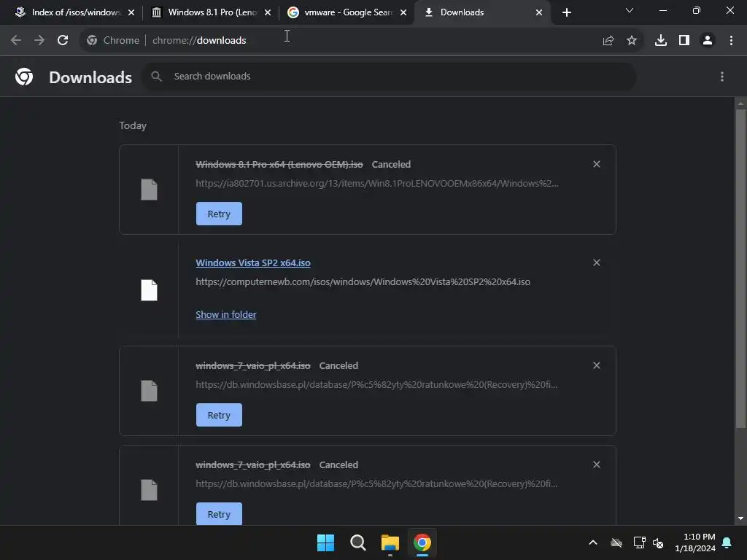The height and width of the screenshot is (560, 747).
Task: Switch to Windows 8.1 Pro (Lenovo) tab
Action: pos(212,12)
